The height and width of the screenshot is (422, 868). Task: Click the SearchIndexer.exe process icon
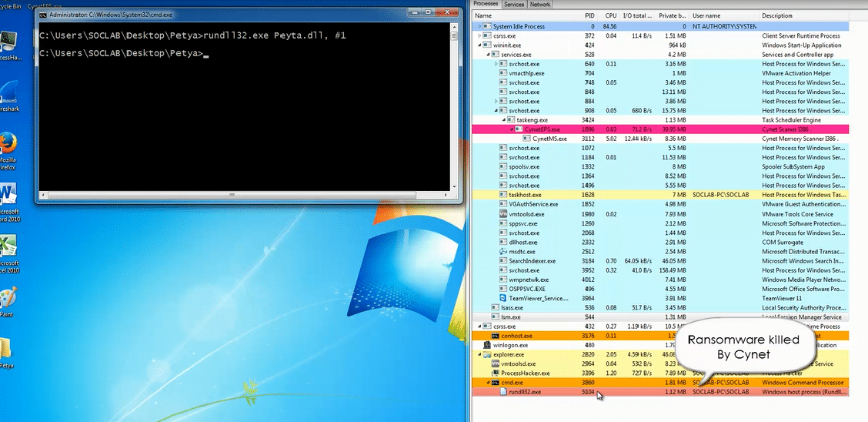click(x=503, y=261)
